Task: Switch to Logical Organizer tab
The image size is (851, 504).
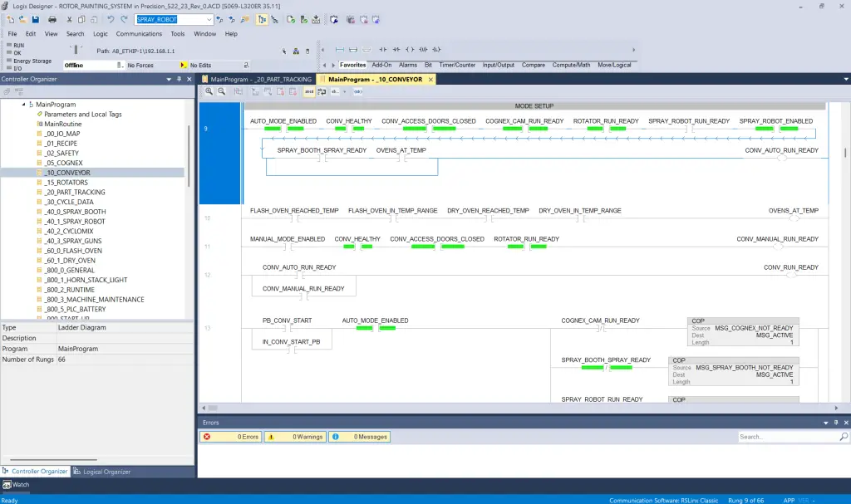Action: [x=102, y=472]
